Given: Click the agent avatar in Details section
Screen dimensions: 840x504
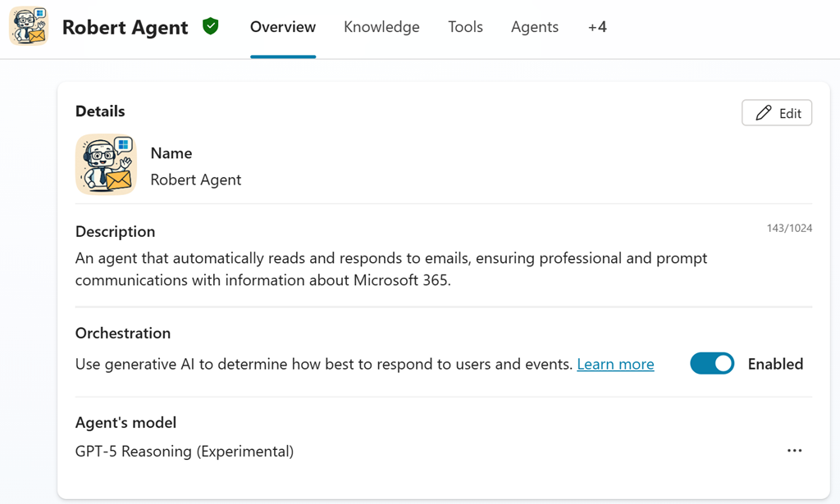Looking at the screenshot, I should [x=105, y=164].
